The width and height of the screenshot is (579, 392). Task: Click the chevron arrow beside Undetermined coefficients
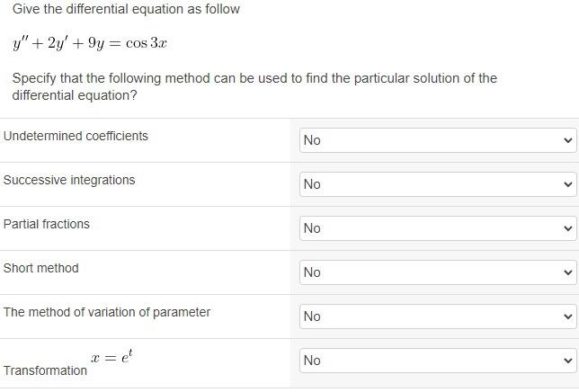pyautogui.click(x=566, y=140)
